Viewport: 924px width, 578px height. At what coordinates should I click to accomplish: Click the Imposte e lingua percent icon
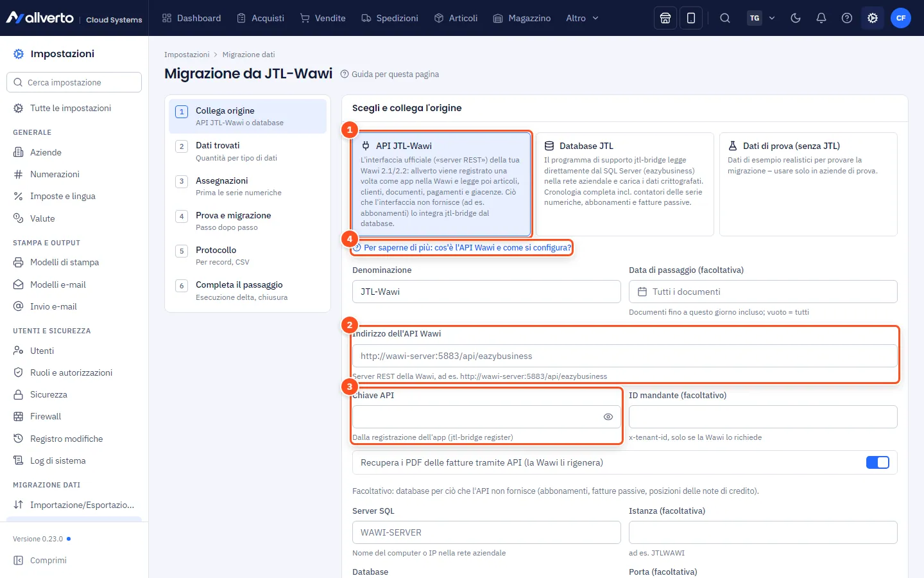(x=19, y=196)
